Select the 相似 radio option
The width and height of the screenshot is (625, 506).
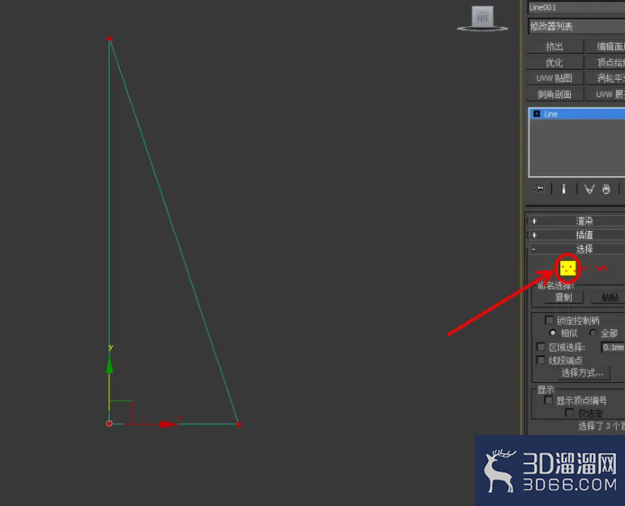(552, 333)
